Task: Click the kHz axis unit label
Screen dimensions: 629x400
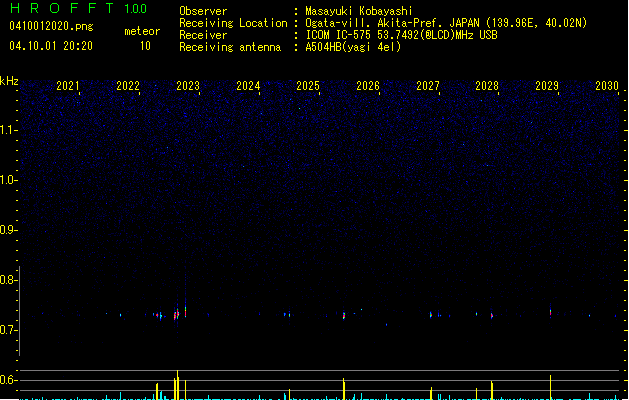Action: [9, 81]
